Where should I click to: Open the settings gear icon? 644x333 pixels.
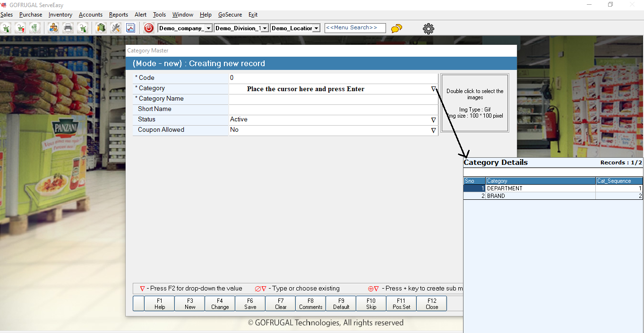pos(429,28)
